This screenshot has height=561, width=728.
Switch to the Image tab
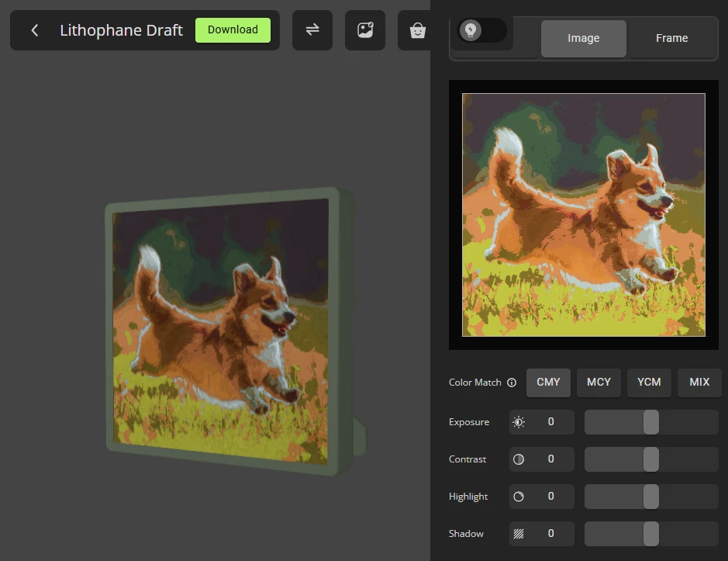[584, 38]
